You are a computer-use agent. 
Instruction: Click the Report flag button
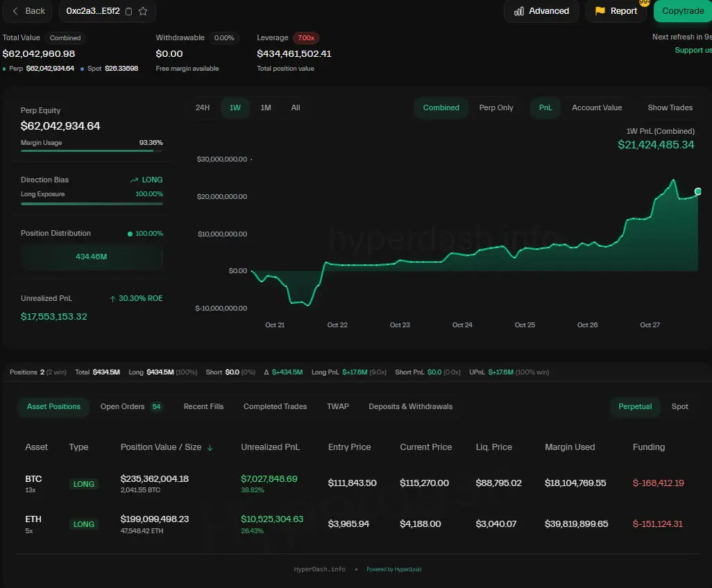616,11
